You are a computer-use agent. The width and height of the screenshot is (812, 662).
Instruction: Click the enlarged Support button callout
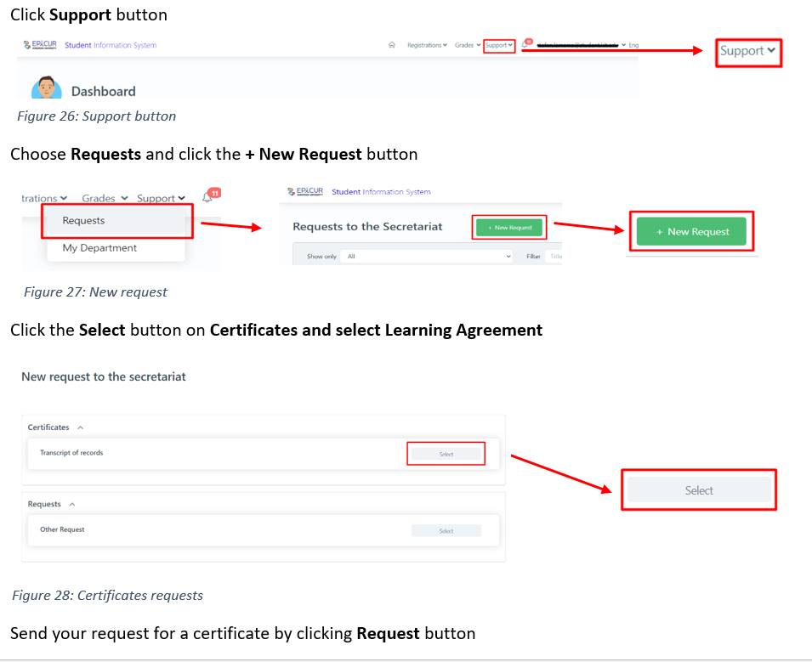point(747,51)
